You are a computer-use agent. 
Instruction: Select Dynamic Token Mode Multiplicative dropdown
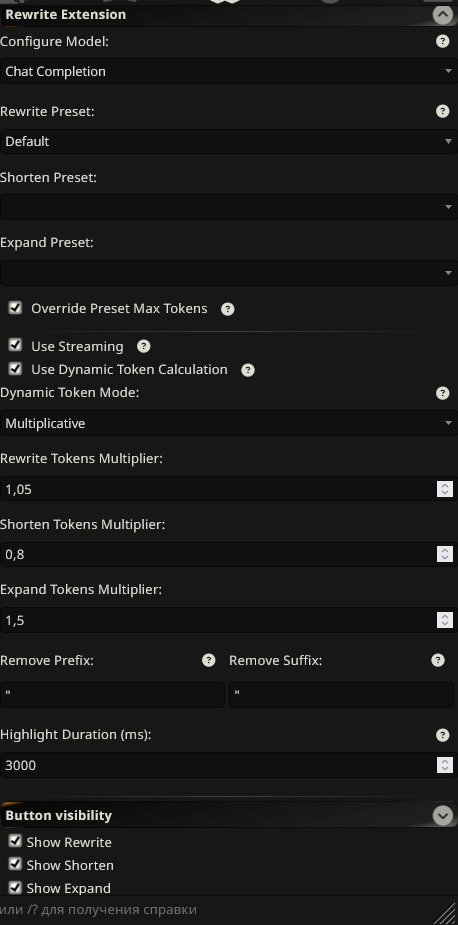[229, 423]
